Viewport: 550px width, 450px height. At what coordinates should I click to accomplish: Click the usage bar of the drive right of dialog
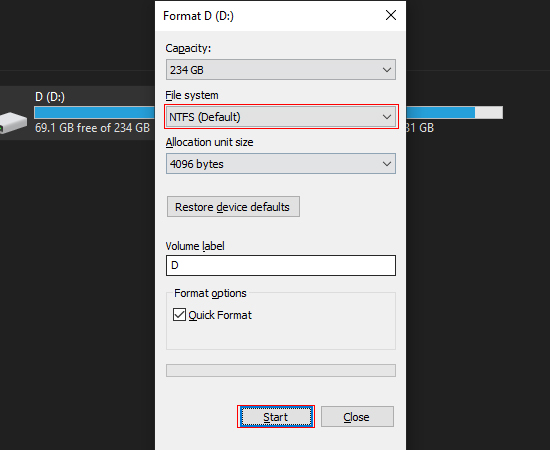coord(455,113)
